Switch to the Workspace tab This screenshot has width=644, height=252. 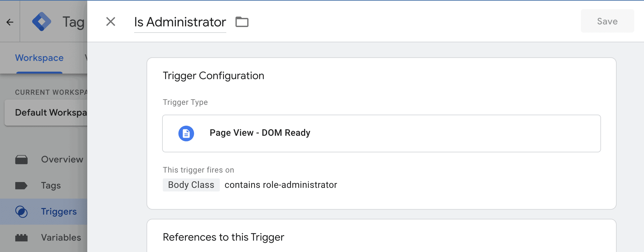coord(39,58)
